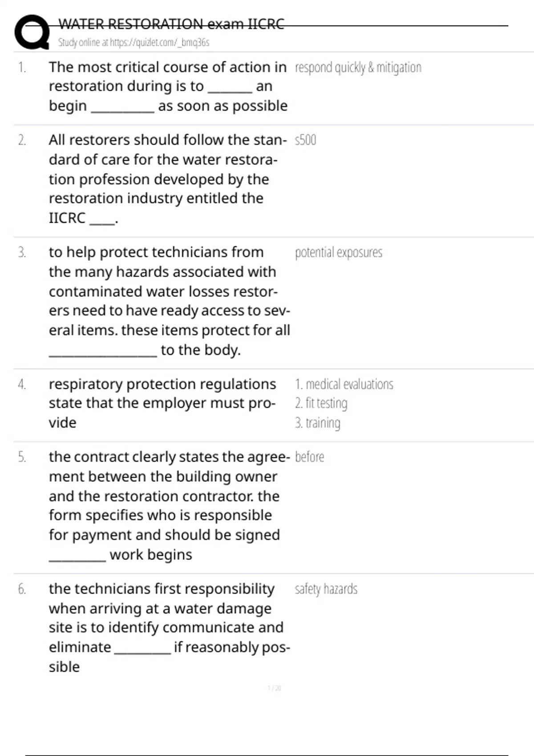Select the "1. medical evaluations" answer line

(x=344, y=384)
